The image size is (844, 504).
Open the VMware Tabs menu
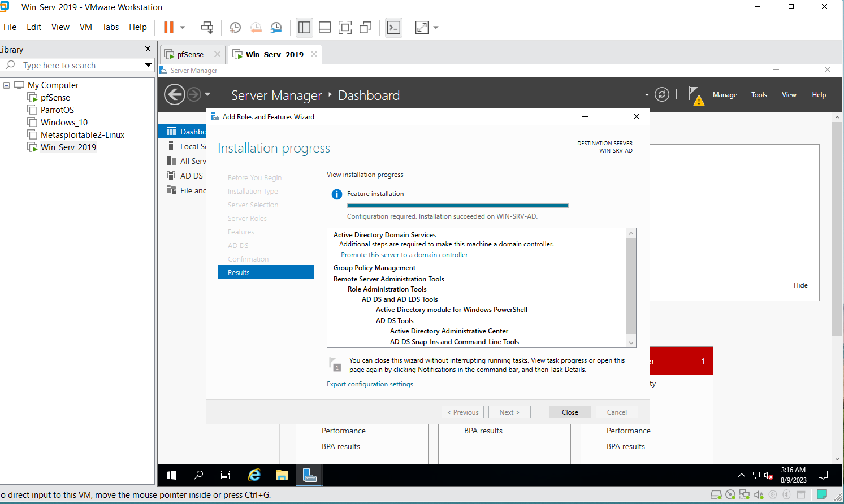point(110,27)
